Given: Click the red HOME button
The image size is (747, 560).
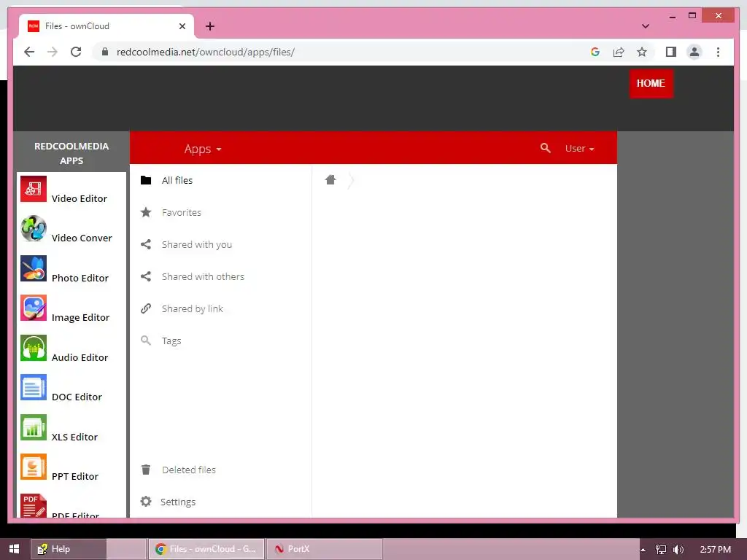Looking at the screenshot, I should pos(651,83).
